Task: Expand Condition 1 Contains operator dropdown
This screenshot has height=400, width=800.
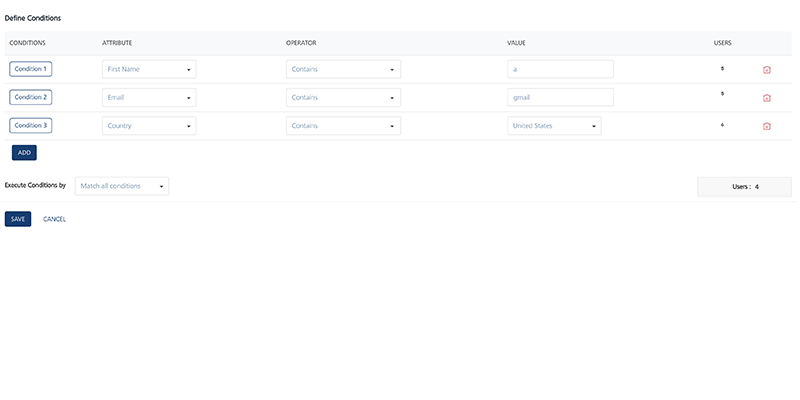Action: [343, 70]
